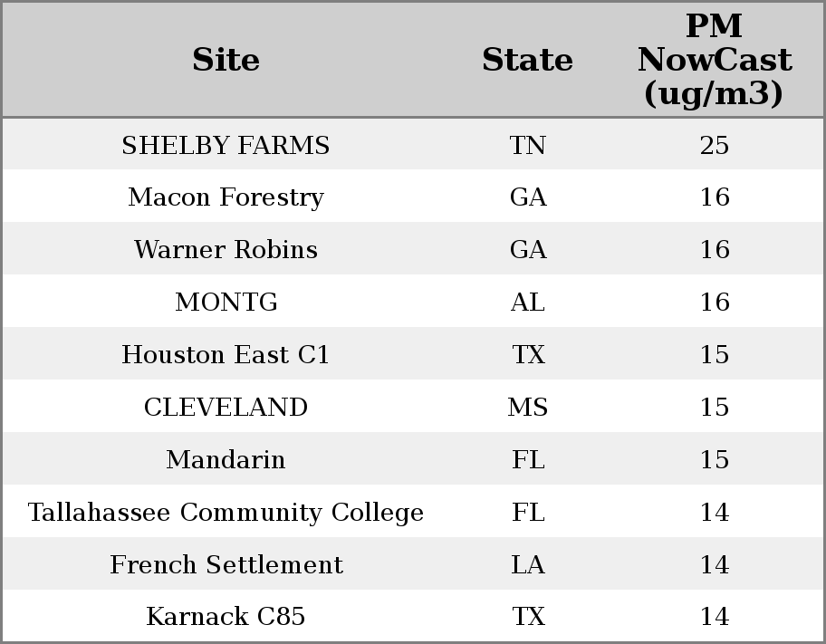Click the TN state cell
826x644 pixels.
pos(527,146)
